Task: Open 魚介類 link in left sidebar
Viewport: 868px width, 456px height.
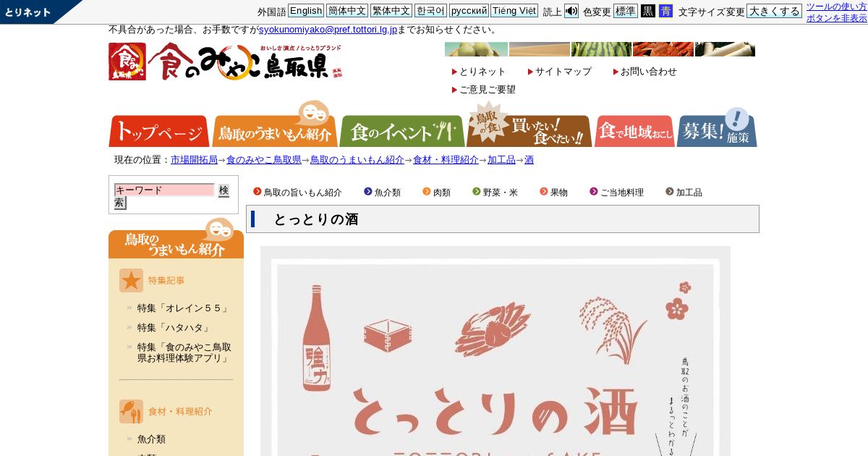Action: click(151, 439)
